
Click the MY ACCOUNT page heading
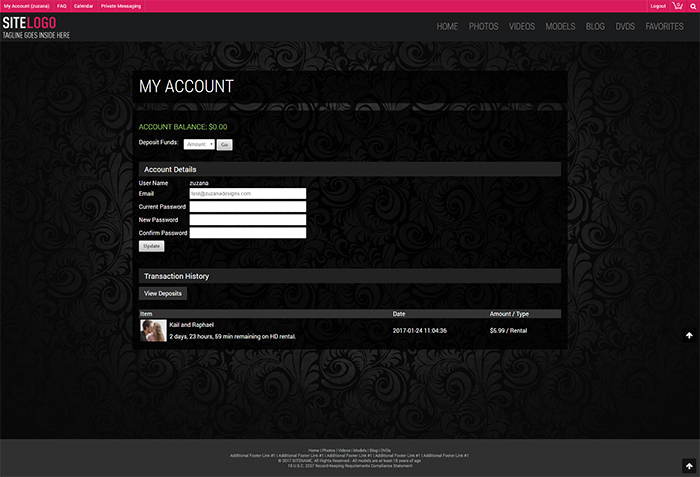coord(186,86)
